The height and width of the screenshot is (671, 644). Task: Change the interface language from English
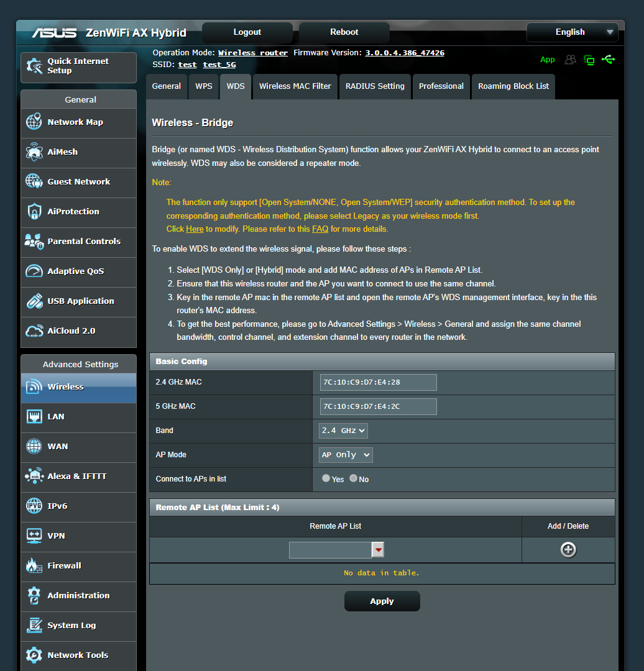coord(571,32)
